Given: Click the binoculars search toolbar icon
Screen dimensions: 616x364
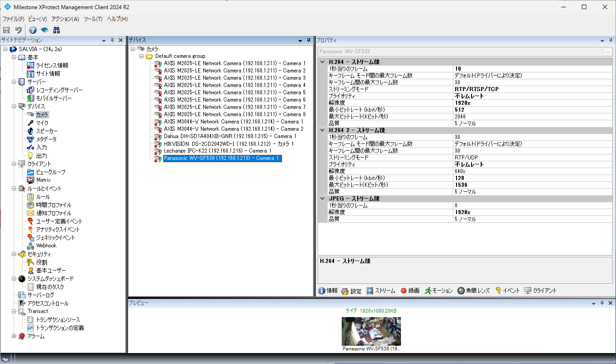Looking at the screenshot, I should 56,30.
